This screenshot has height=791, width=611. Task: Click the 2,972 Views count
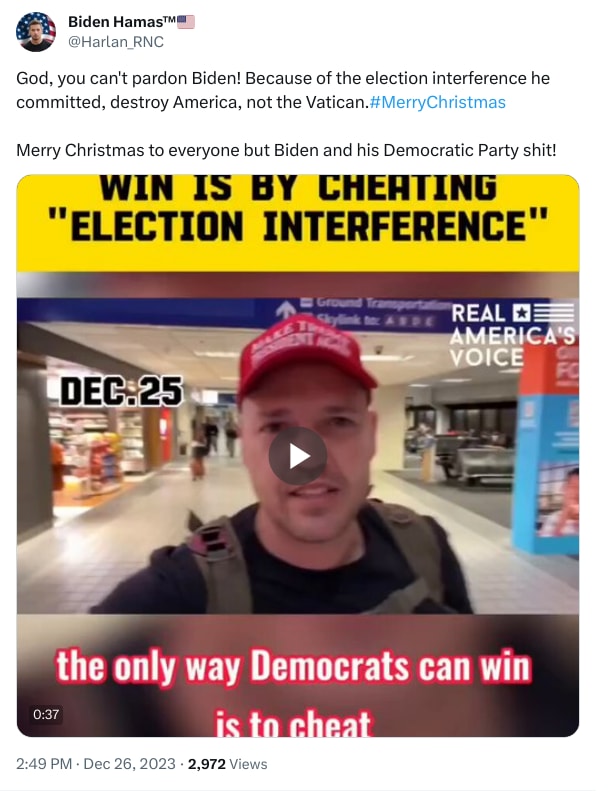point(228,764)
